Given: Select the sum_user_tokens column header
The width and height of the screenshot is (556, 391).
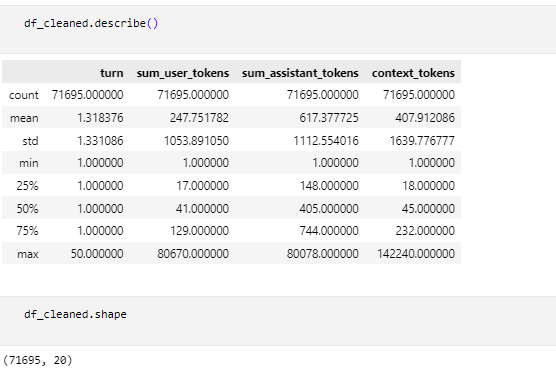Looking at the screenshot, I should coord(183,73).
